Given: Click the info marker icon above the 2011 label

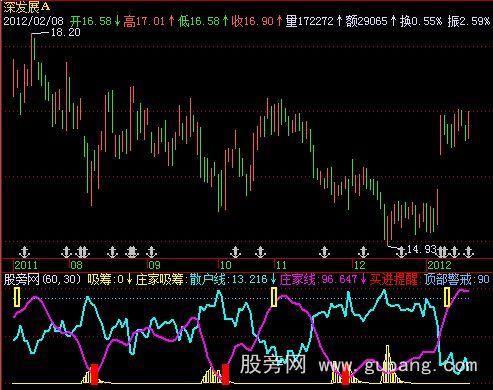Looking at the screenshot, I should (24, 252).
